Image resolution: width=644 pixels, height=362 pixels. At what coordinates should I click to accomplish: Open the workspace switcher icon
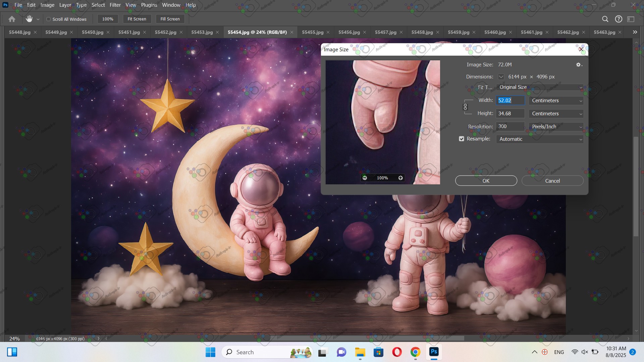tap(631, 19)
